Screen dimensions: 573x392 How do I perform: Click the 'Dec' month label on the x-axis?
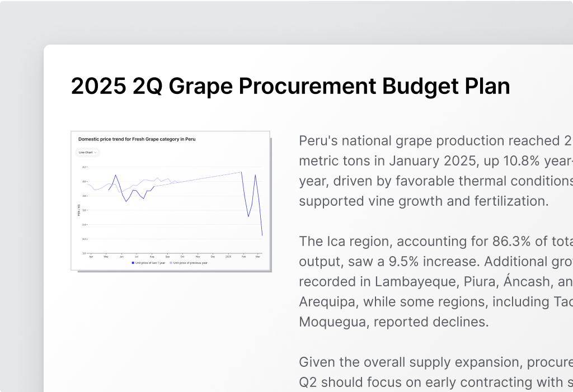click(x=213, y=257)
